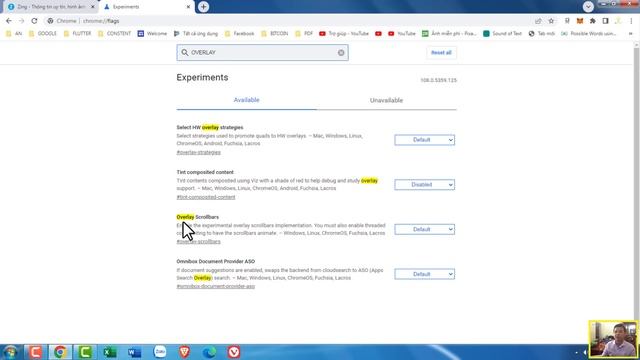Open Excel from the taskbar
Screen dimensions: 640x360
tap(109, 352)
